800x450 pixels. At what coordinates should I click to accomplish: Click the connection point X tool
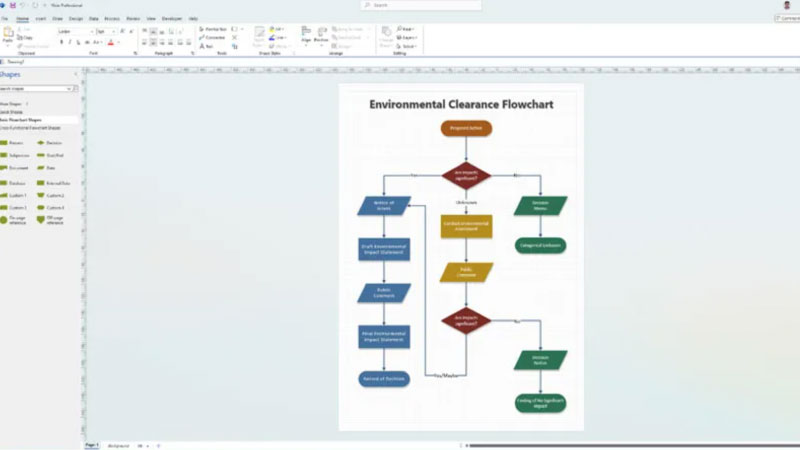235,38
